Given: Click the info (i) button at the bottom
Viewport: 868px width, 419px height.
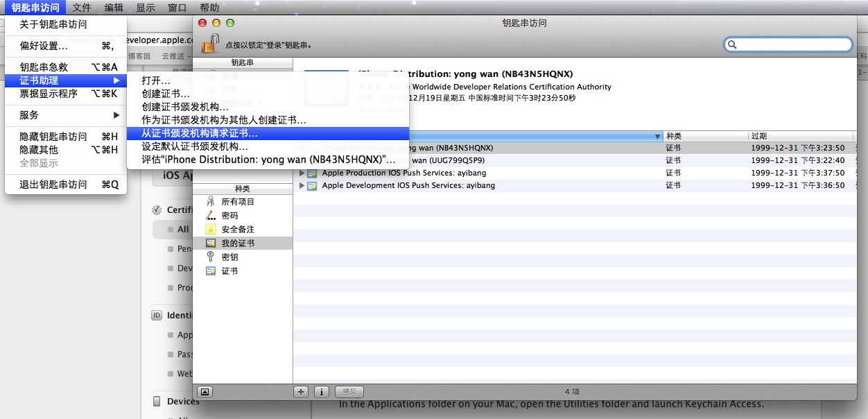Looking at the screenshot, I should [322, 391].
